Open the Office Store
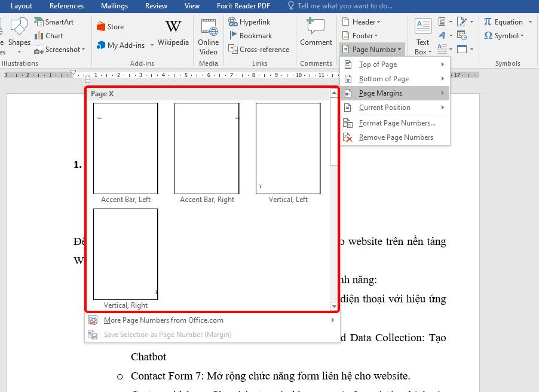The width and height of the screenshot is (539, 392). pyautogui.click(x=110, y=26)
